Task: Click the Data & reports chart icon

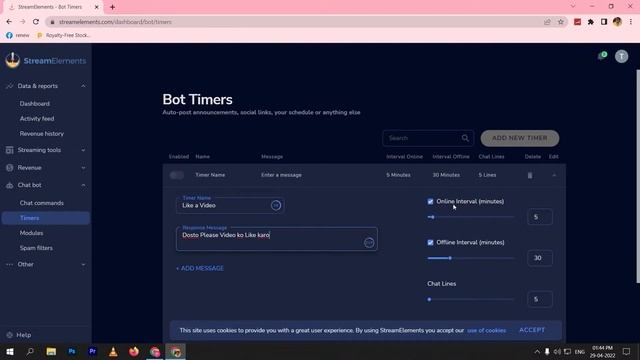Action: [x=9, y=86]
